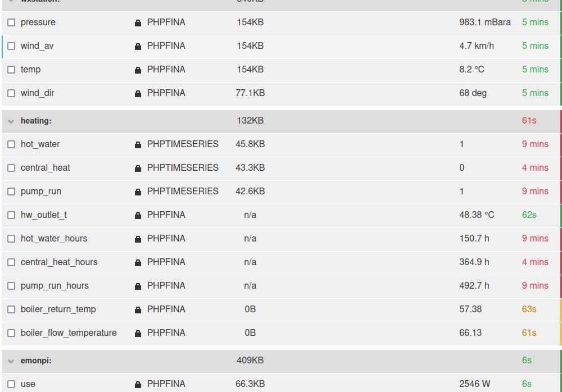
Task: Click the 9 mins update time for hot_water
Action: (x=535, y=144)
